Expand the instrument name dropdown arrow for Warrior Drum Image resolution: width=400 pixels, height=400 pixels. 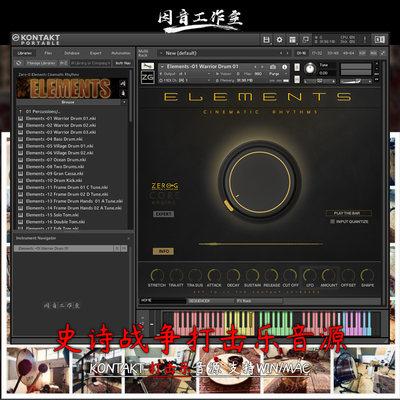coord(162,67)
